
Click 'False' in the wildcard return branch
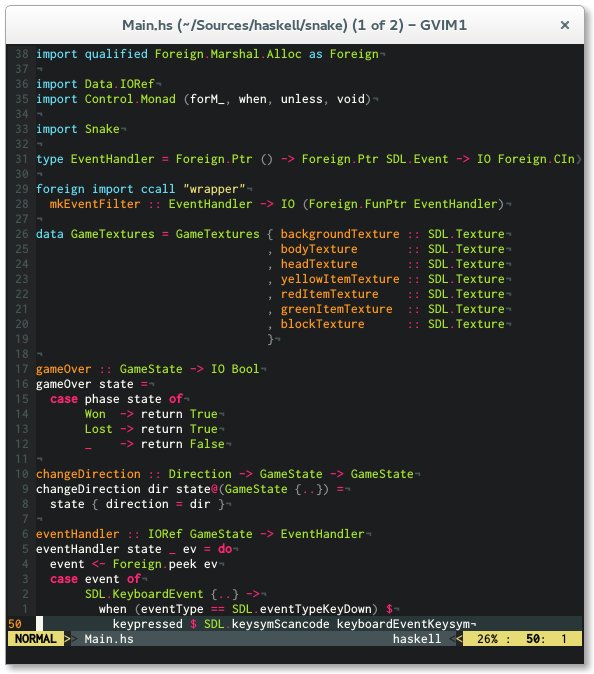tap(207, 444)
